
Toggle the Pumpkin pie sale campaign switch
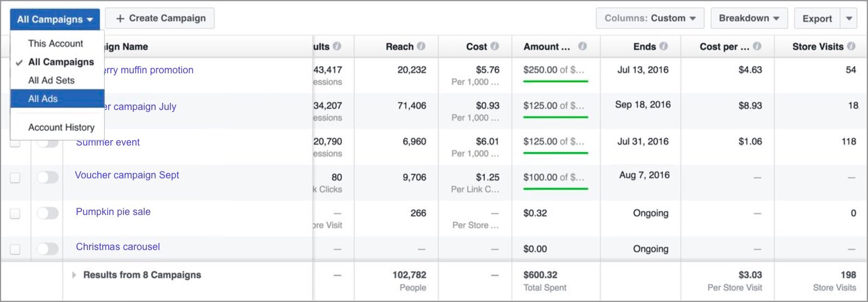coord(48,213)
